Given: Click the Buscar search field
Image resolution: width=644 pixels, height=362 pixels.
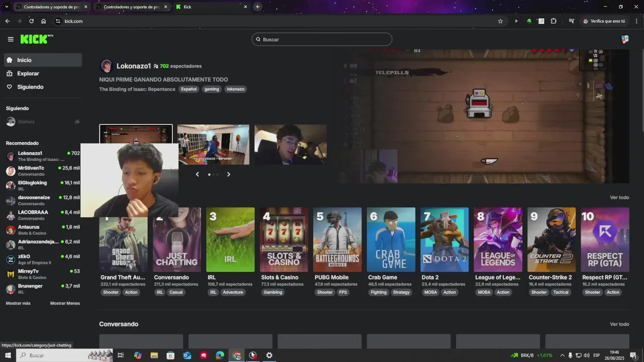Looking at the screenshot, I should pos(322,39).
